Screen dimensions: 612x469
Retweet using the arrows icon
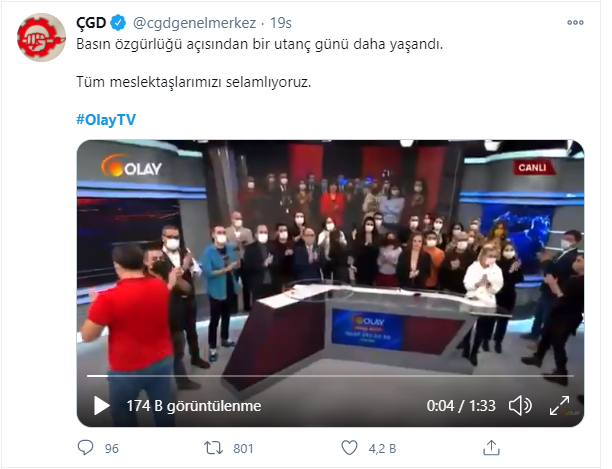point(213,448)
